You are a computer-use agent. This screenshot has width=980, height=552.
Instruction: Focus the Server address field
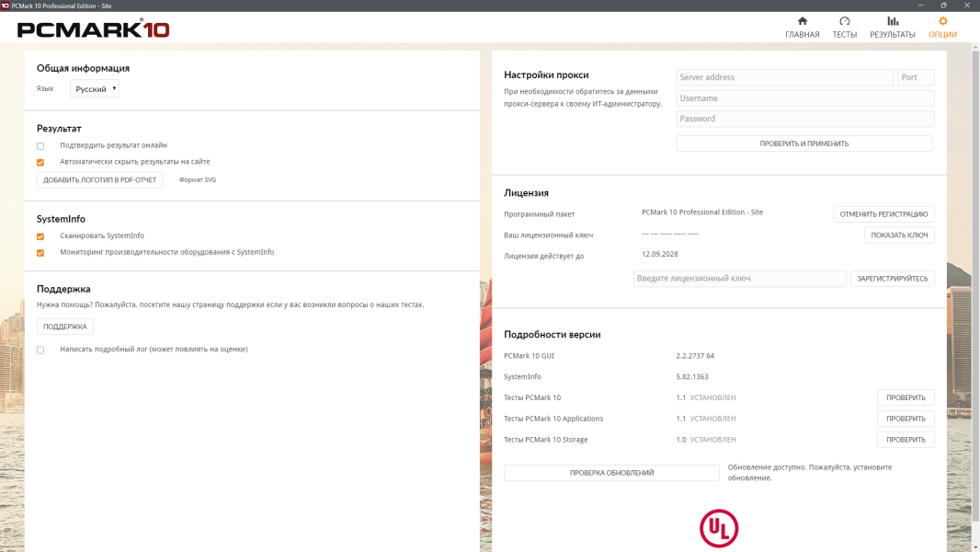click(784, 77)
